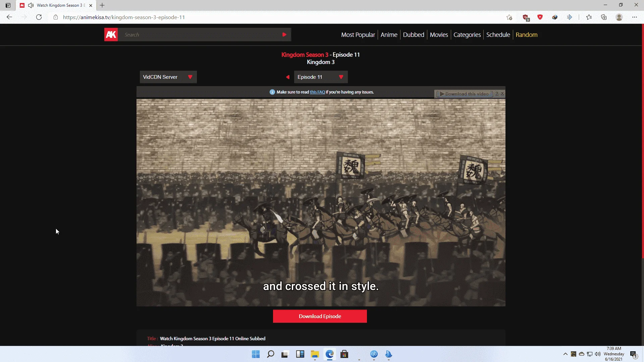
Task: Open the Anime menu item
Action: click(x=389, y=35)
